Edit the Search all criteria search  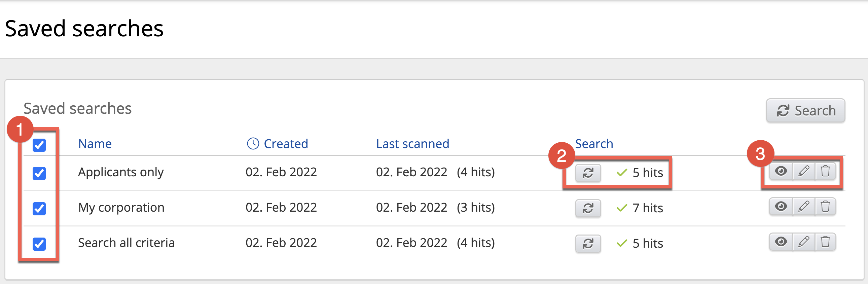804,242
